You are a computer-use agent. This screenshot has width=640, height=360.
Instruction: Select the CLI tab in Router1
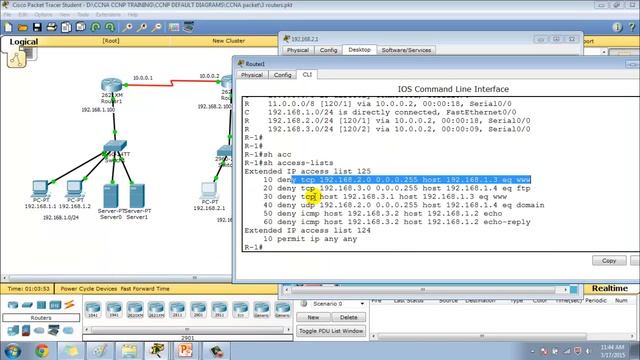coord(307,75)
